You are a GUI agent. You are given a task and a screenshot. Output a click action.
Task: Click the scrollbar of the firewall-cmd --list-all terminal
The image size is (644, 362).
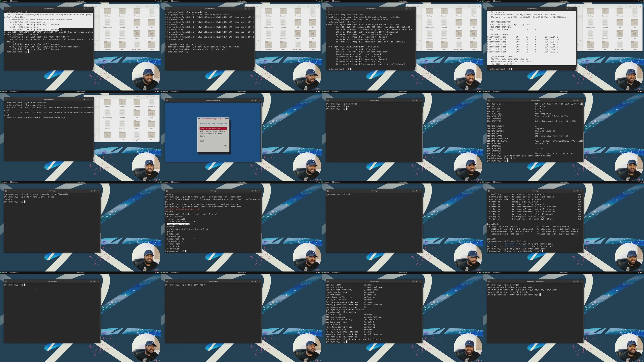pyautogui.click(x=261, y=242)
